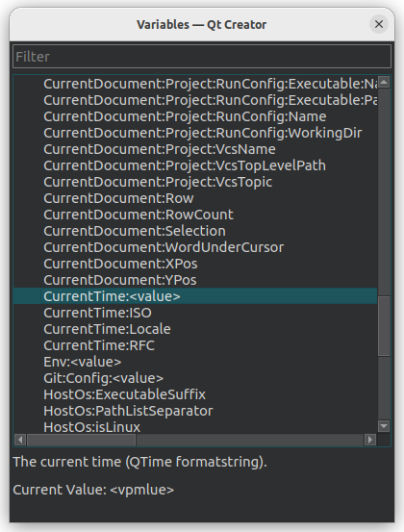This screenshot has width=404, height=532.
Task: Pick CurrentDocument:Project:VcsTopLevelPath
Action: point(185,165)
